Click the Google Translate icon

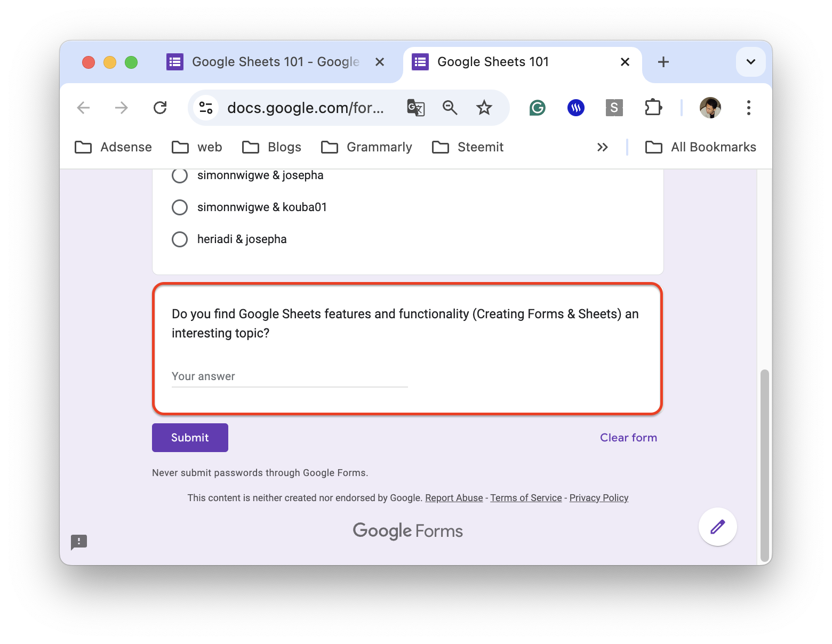coord(416,108)
